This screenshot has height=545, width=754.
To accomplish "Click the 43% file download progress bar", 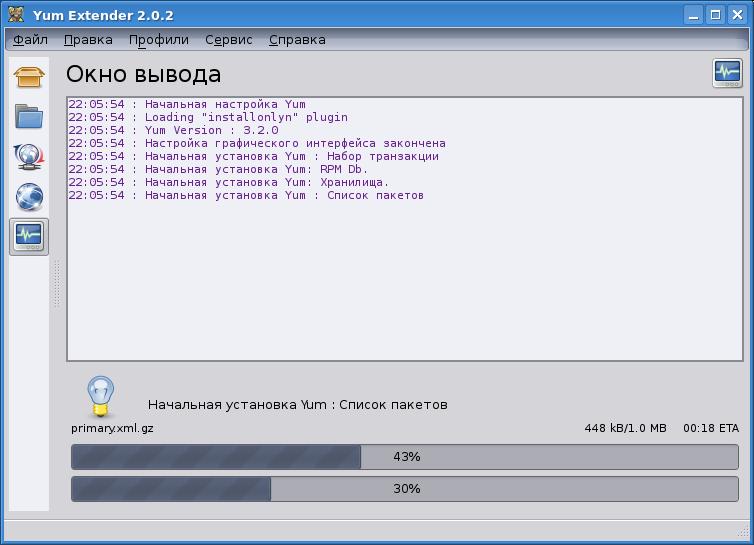I will 405,456.
